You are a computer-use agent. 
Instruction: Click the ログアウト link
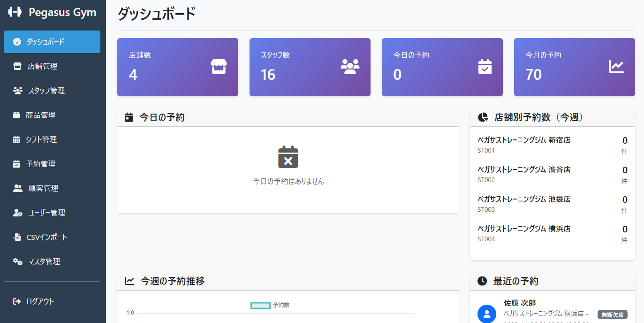pyautogui.click(x=40, y=301)
